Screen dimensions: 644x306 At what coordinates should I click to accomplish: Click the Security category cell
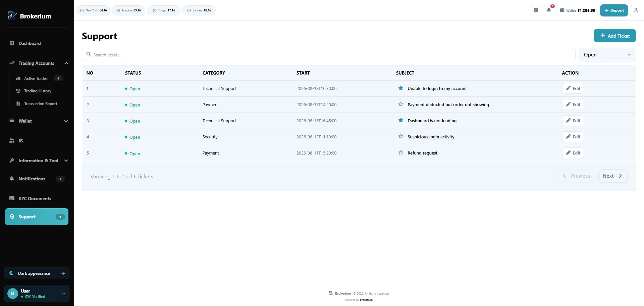click(x=210, y=137)
